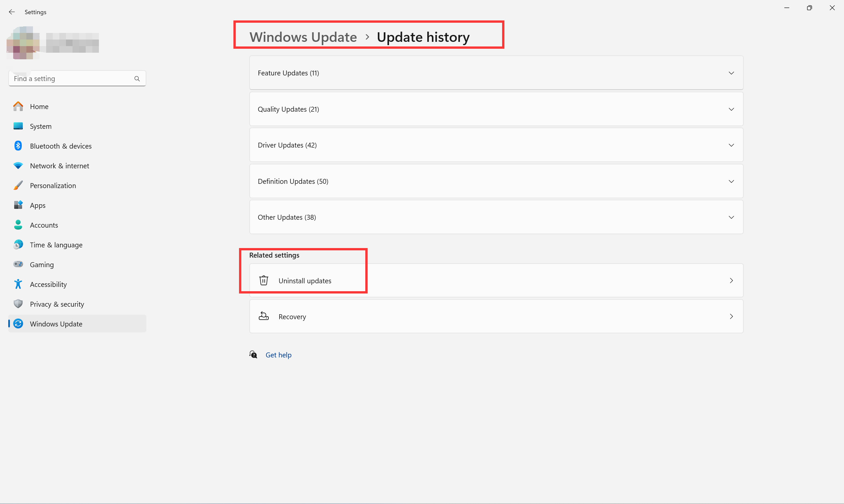Click the Apps icon in sidebar
This screenshot has height=504, width=844.
(18, 205)
